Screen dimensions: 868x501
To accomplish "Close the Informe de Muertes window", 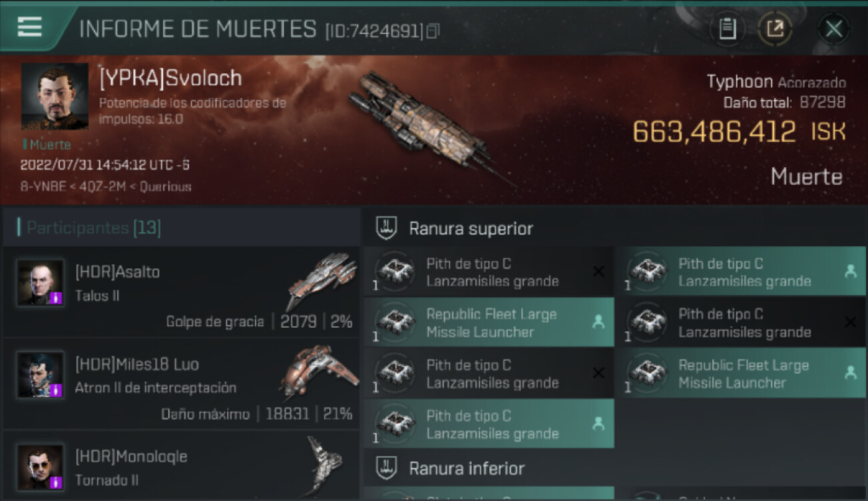I will (833, 29).
